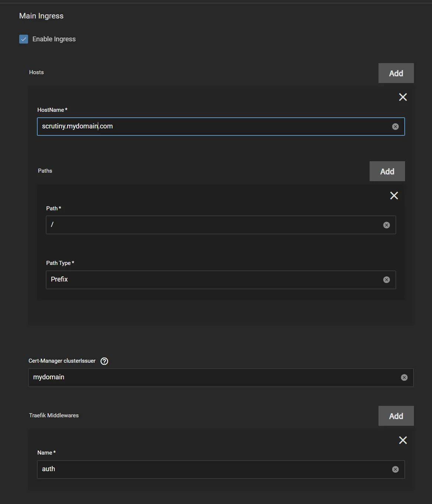The width and height of the screenshot is (432, 504).
Task: Clear the middleware Name field
Action: coord(395,469)
